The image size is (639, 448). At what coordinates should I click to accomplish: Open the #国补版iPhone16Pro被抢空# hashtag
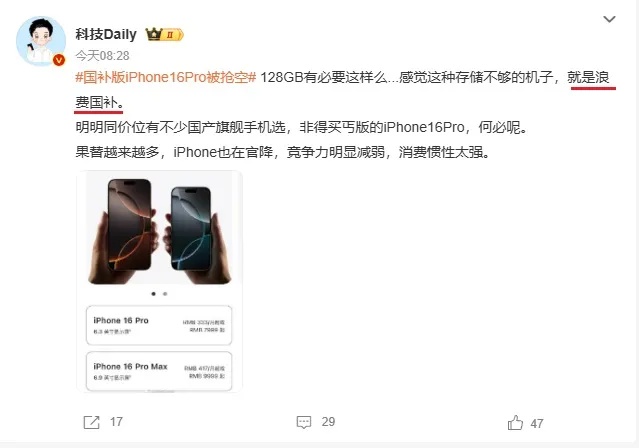165,77
